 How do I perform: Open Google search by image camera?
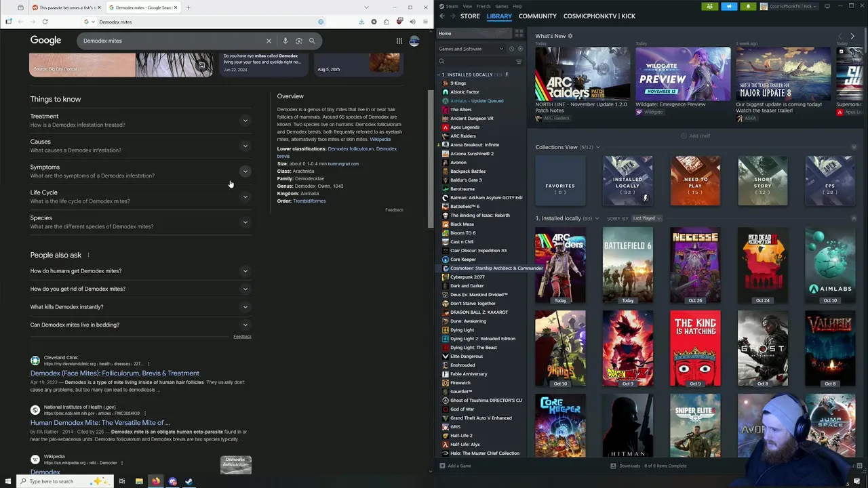(298, 41)
